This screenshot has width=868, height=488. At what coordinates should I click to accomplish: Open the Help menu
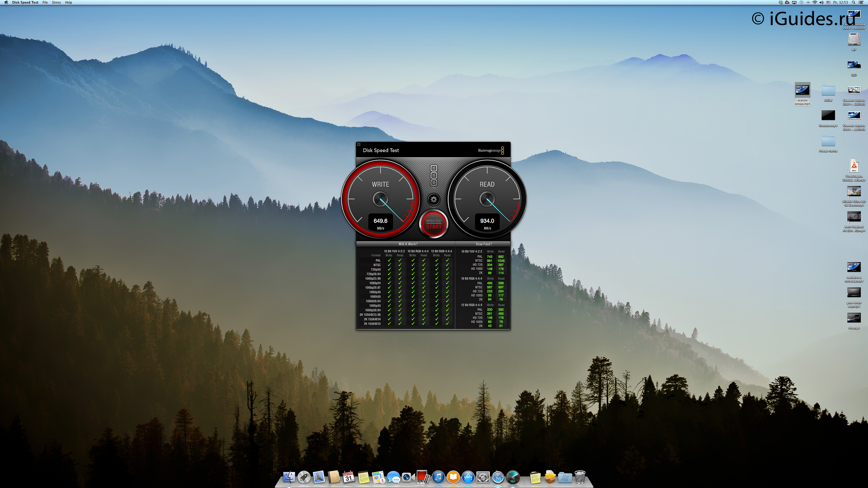[68, 2]
